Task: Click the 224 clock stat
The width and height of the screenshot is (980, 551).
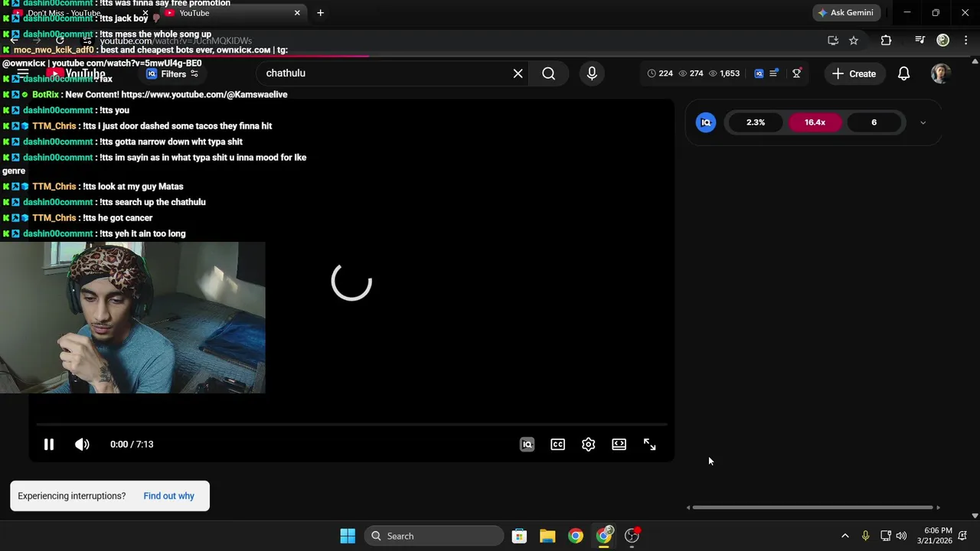Action: [660, 73]
